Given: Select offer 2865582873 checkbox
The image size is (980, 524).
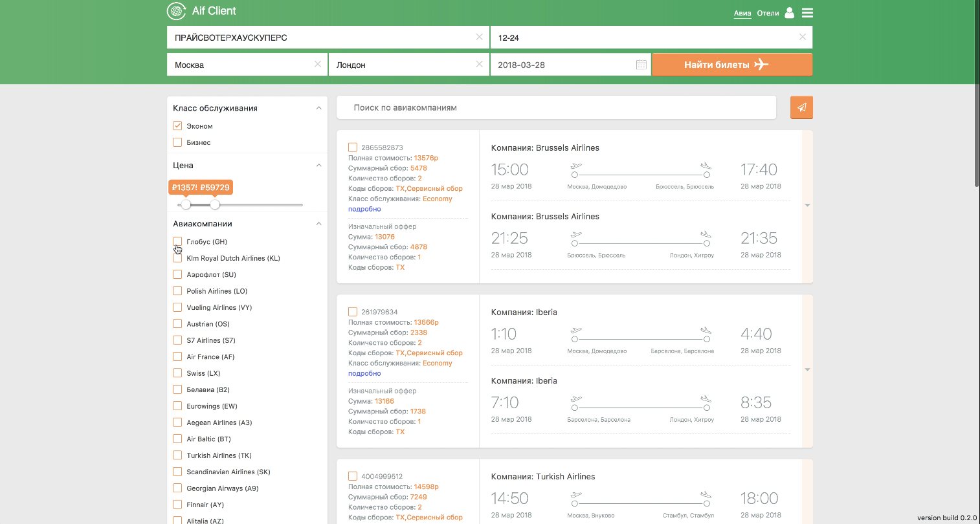Looking at the screenshot, I should (353, 147).
